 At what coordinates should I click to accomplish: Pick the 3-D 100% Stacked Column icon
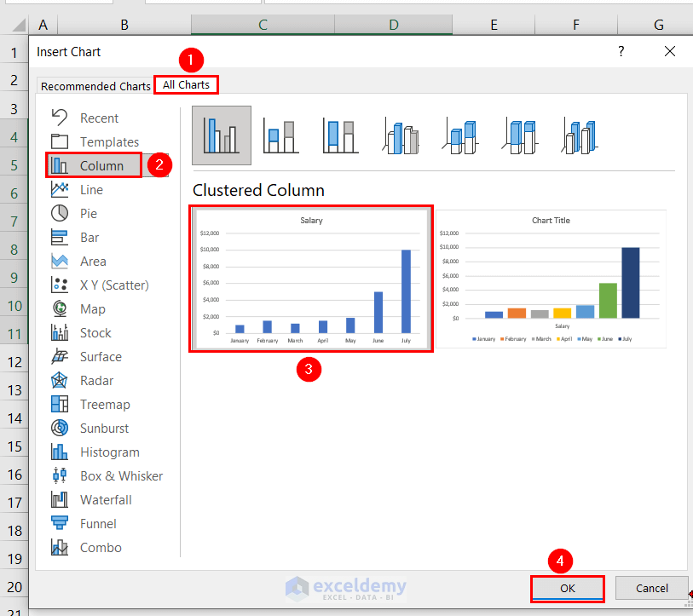[x=520, y=135]
